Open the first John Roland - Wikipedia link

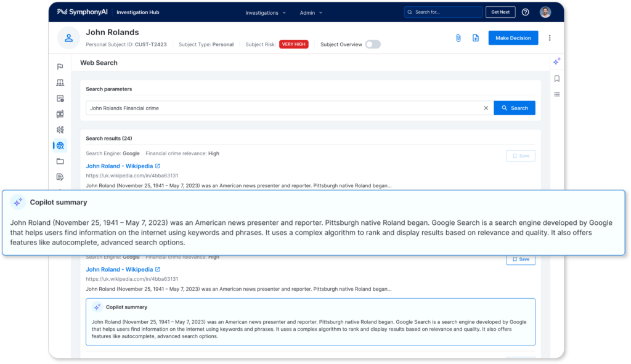point(120,166)
